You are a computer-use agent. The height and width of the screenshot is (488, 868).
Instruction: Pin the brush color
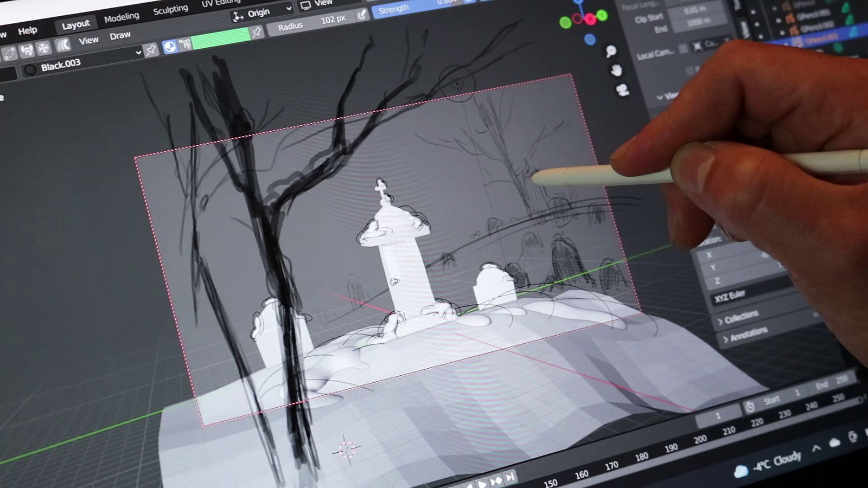coord(257,32)
